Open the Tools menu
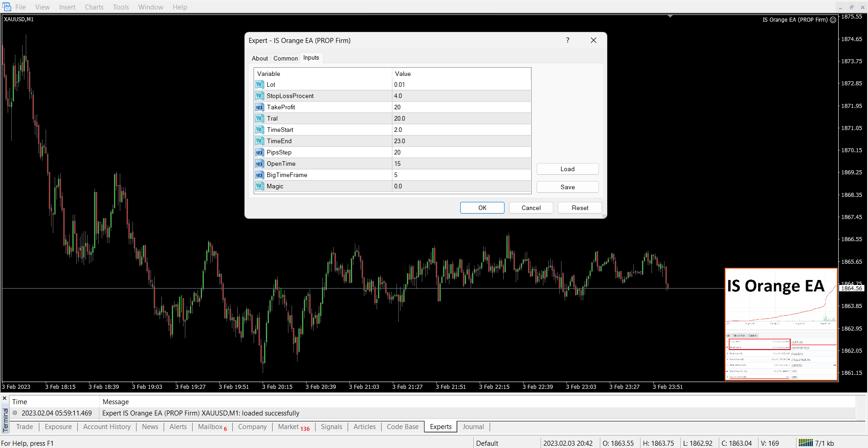Viewport: 868px width, 448px height. (121, 7)
